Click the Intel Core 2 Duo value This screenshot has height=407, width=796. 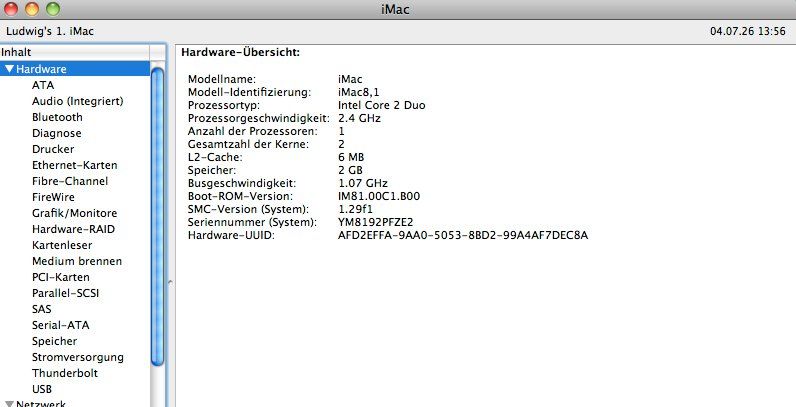[x=382, y=106]
